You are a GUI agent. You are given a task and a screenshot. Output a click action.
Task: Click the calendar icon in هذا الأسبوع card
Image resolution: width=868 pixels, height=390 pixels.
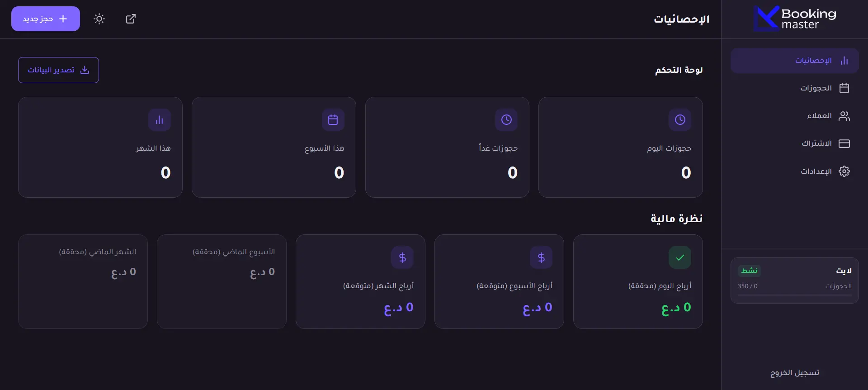tap(333, 120)
